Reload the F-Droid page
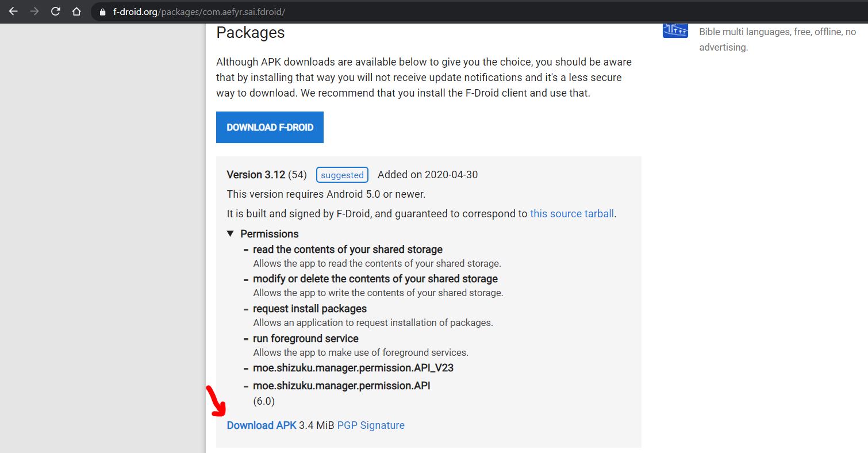The height and width of the screenshot is (453, 868). (x=56, y=11)
